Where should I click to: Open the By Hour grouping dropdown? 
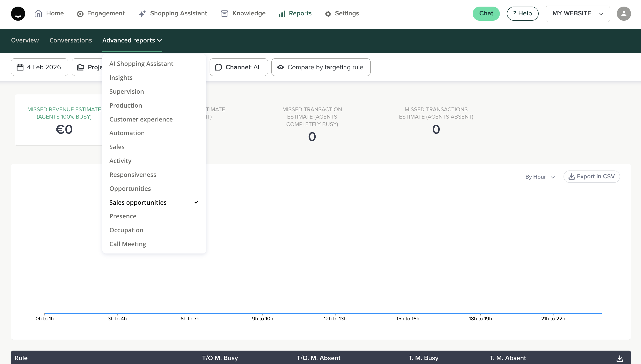pyautogui.click(x=540, y=177)
